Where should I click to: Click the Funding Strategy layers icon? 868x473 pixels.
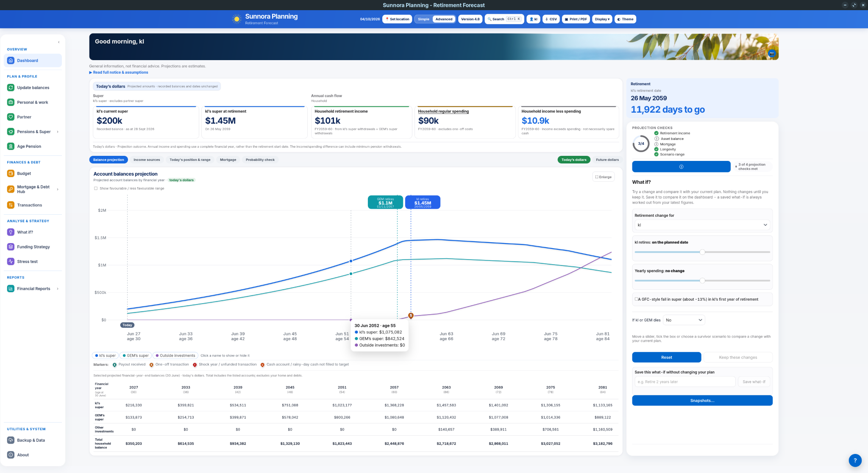tap(11, 247)
